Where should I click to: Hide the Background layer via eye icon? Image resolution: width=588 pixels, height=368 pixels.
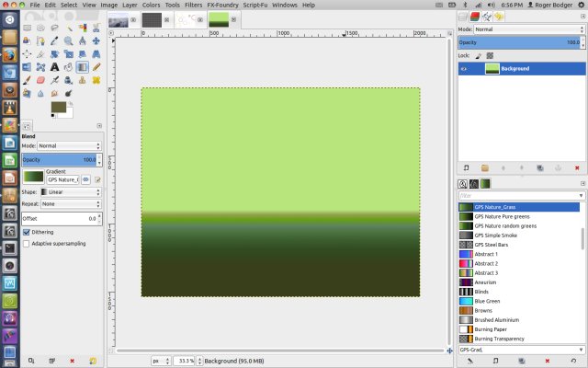coord(465,69)
